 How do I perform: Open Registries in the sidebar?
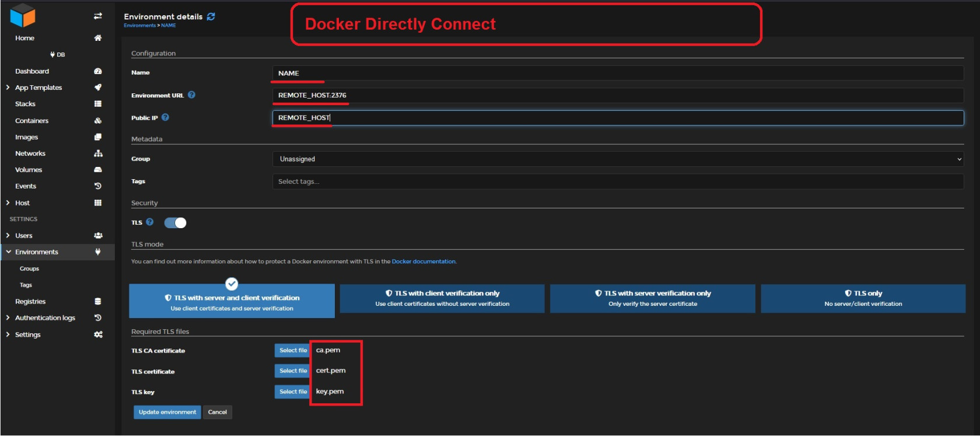30,302
